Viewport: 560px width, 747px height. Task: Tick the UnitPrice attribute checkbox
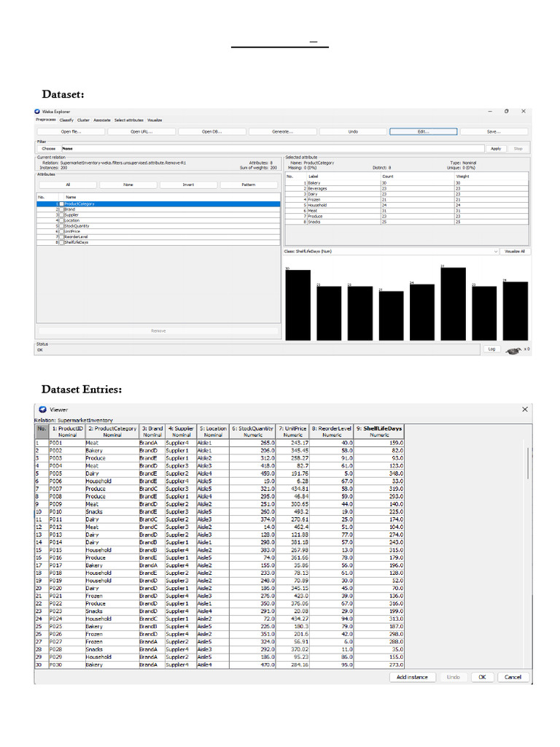(x=61, y=231)
